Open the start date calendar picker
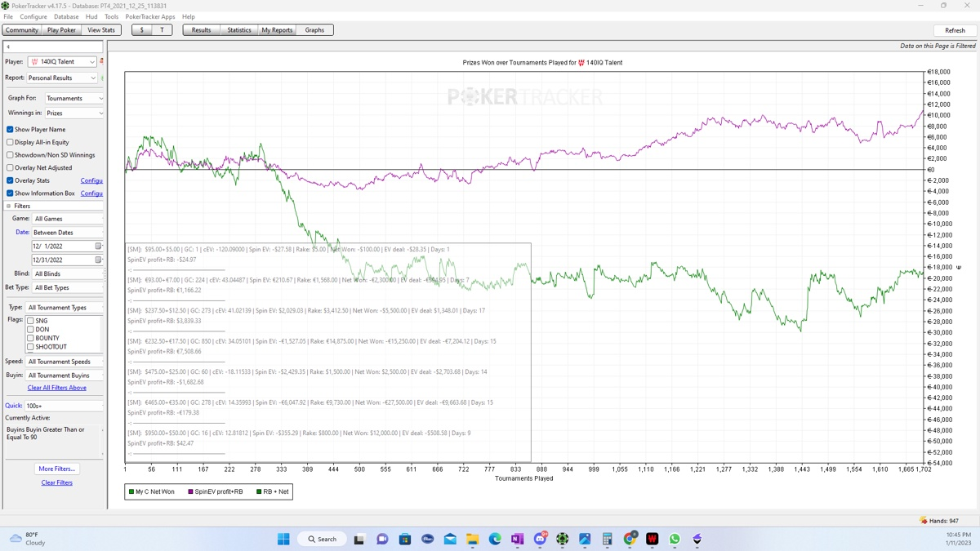This screenshot has width=980, height=551. pos(99,247)
